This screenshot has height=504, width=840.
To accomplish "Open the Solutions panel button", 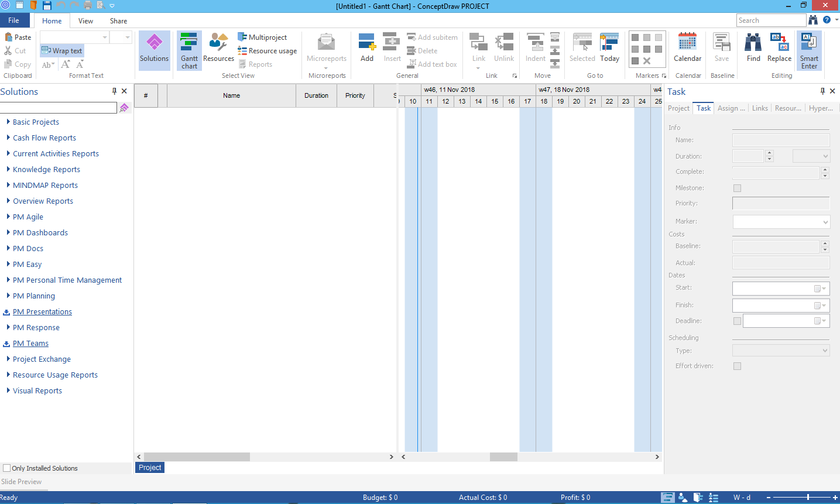I will (154, 50).
